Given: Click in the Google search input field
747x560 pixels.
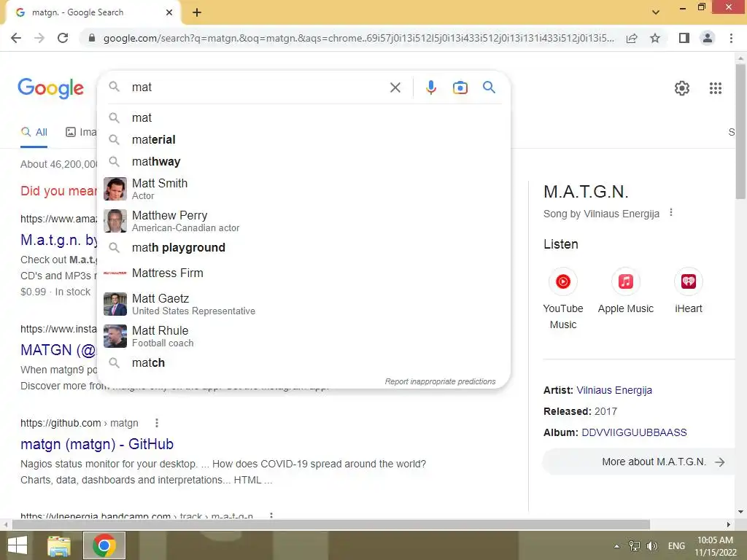Looking at the screenshot, I should (x=258, y=87).
